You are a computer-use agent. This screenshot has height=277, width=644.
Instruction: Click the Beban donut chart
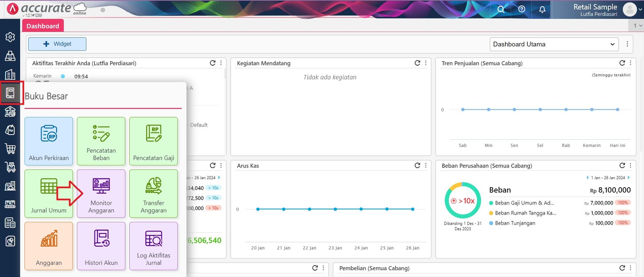[x=462, y=201]
